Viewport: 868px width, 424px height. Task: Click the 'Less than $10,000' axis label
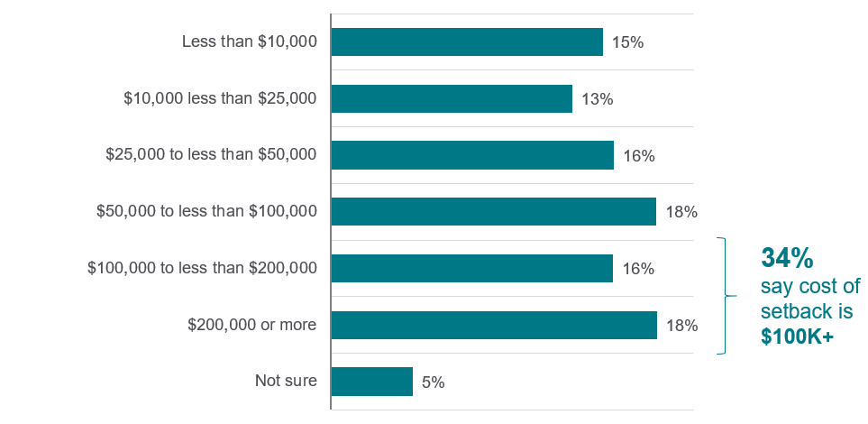click(x=249, y=41)
